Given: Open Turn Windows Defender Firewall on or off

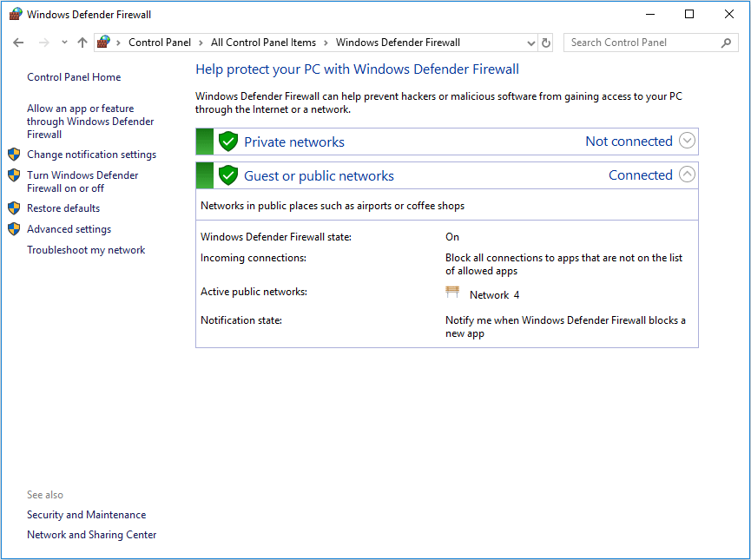Looking at the screenshot, I should click(82, 181).
